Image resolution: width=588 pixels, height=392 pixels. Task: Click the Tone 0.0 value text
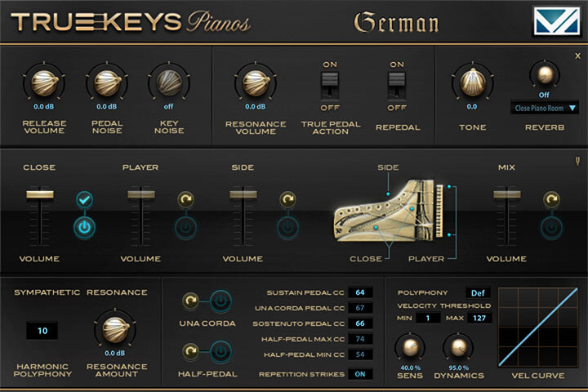point(472,106)
